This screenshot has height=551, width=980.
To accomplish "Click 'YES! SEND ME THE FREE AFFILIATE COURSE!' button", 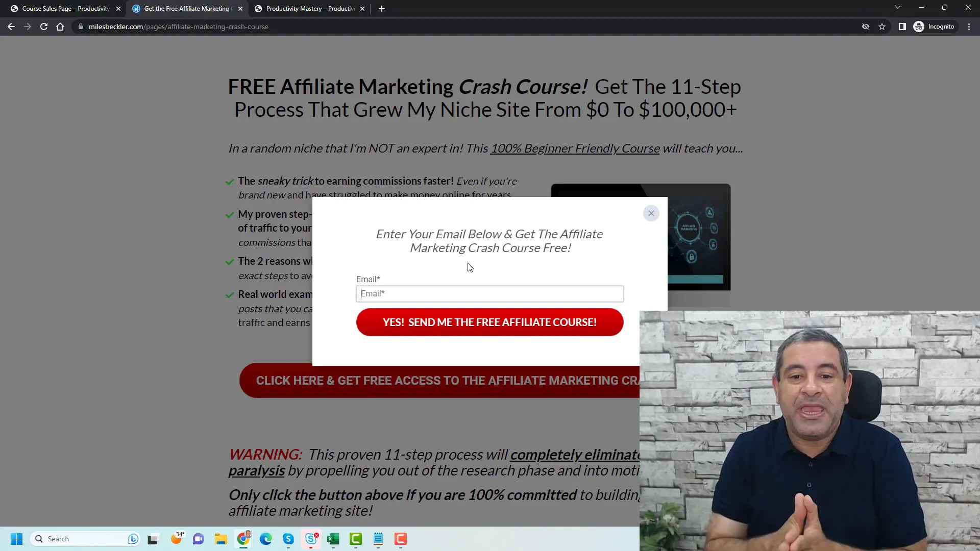I will tap(490, 321).
